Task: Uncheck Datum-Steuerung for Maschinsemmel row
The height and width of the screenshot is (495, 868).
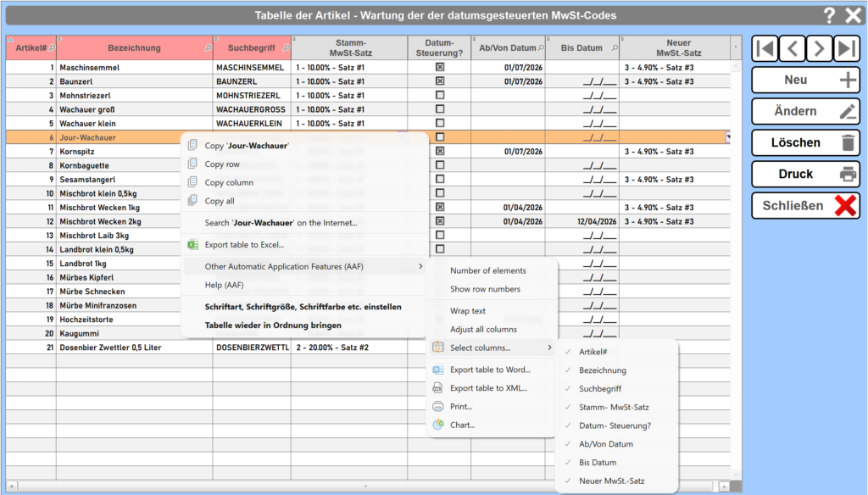Action: (439, 67)
